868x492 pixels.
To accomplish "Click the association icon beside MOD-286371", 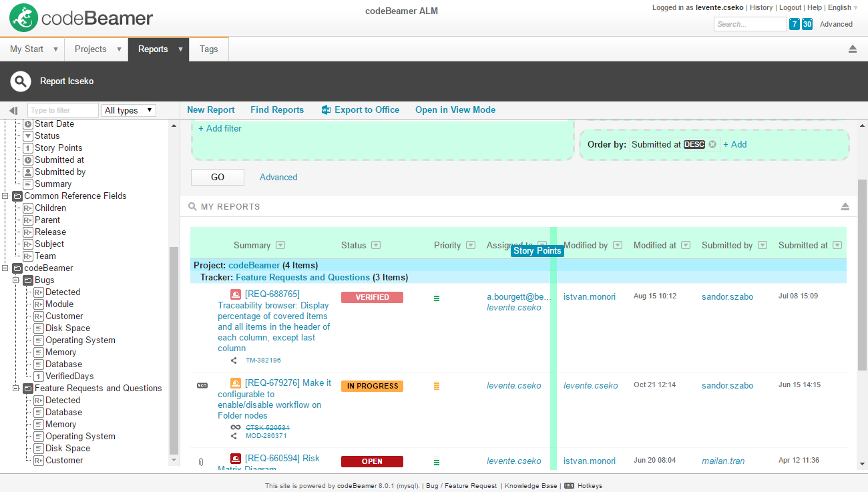I will (x=234, y=436).
